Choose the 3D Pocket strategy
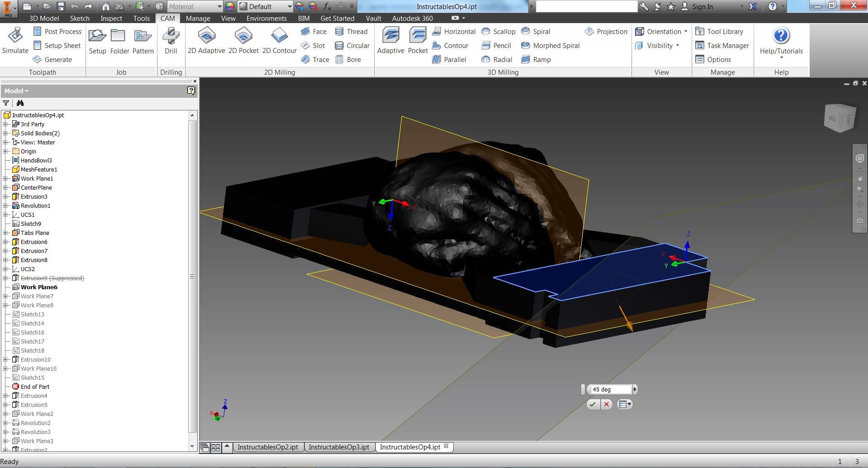 click(417, 41)
